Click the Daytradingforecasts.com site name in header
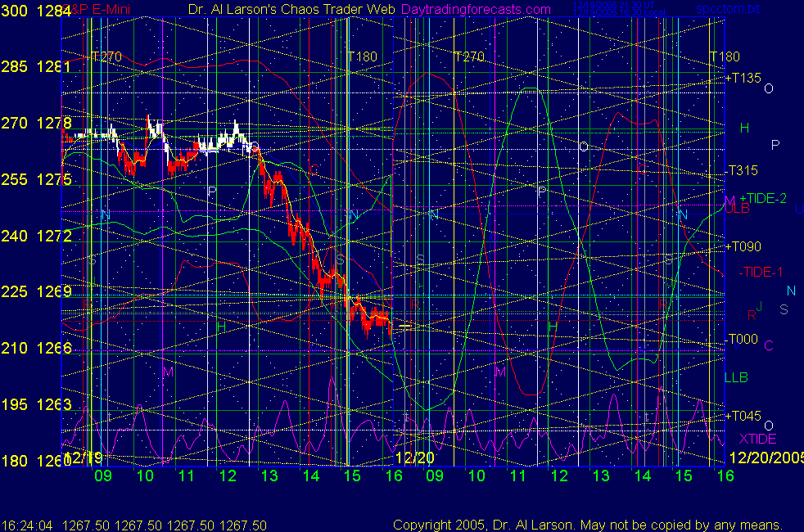This screenshot has height=532, width=804. coord(476,9)
